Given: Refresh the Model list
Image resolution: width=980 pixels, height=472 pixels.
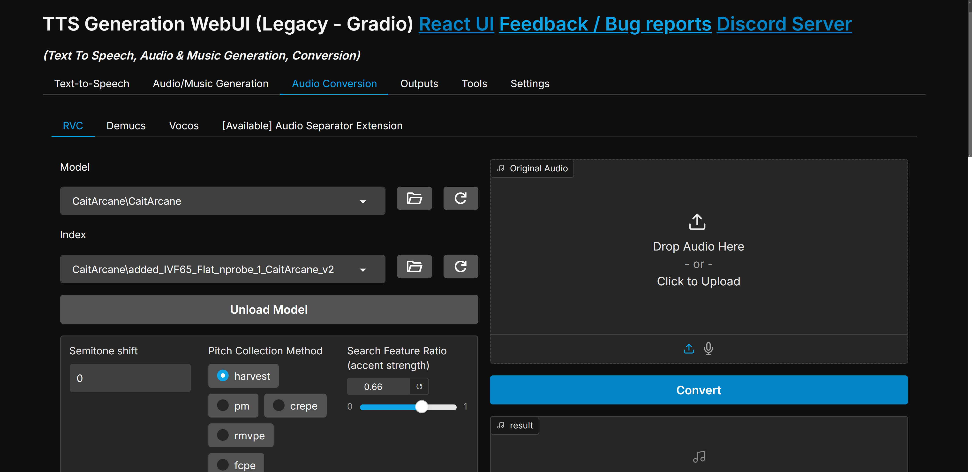Looking at the screenshot, I should click(x=460, y=198).
